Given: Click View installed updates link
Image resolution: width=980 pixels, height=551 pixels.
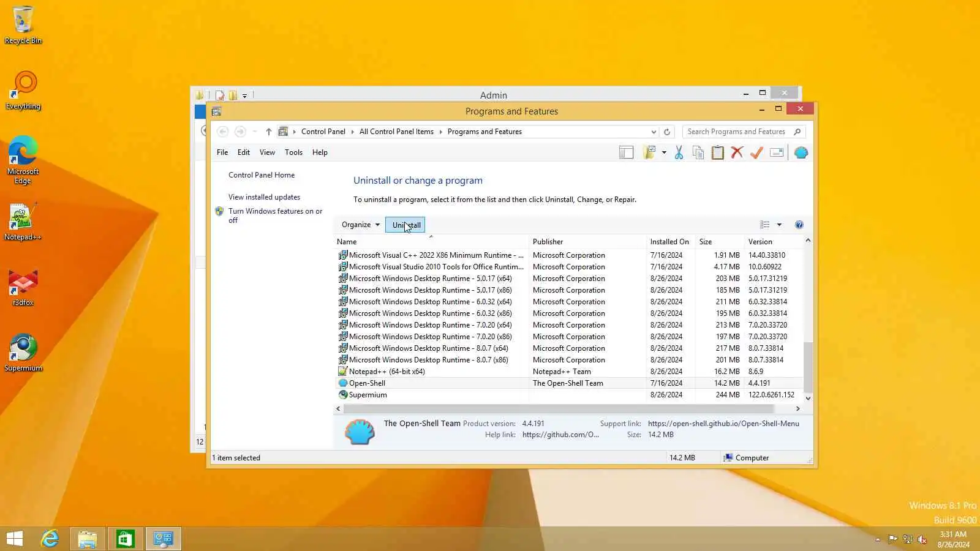Looking at the screenshot, I should pyautogui.click(x=264, y=197).
